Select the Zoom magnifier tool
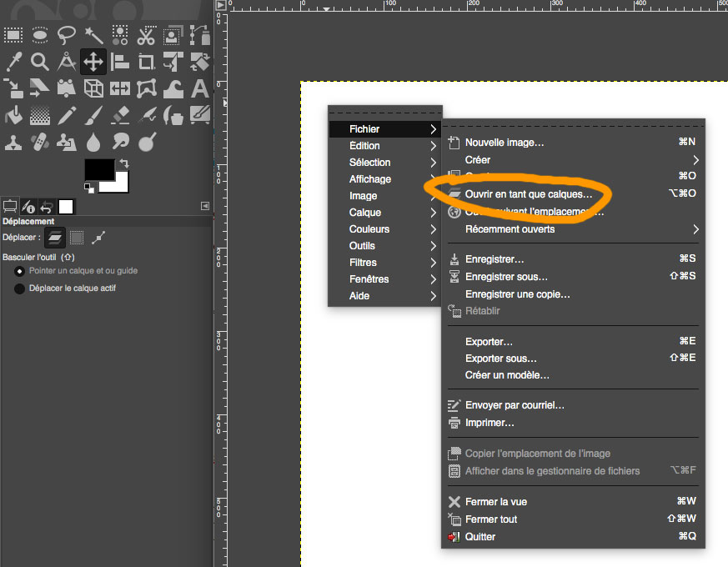Screen dimensions: 728x567 click(40, 62)
